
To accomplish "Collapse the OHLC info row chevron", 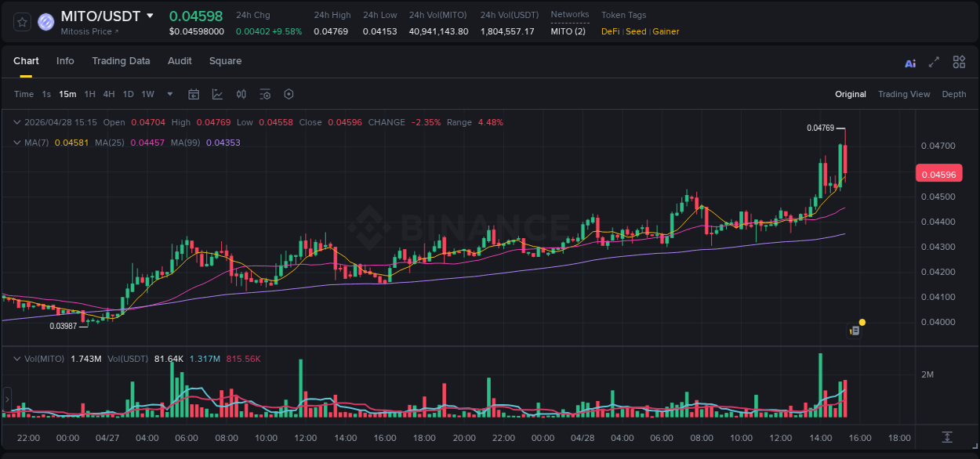I will click(x=16, y=122).
